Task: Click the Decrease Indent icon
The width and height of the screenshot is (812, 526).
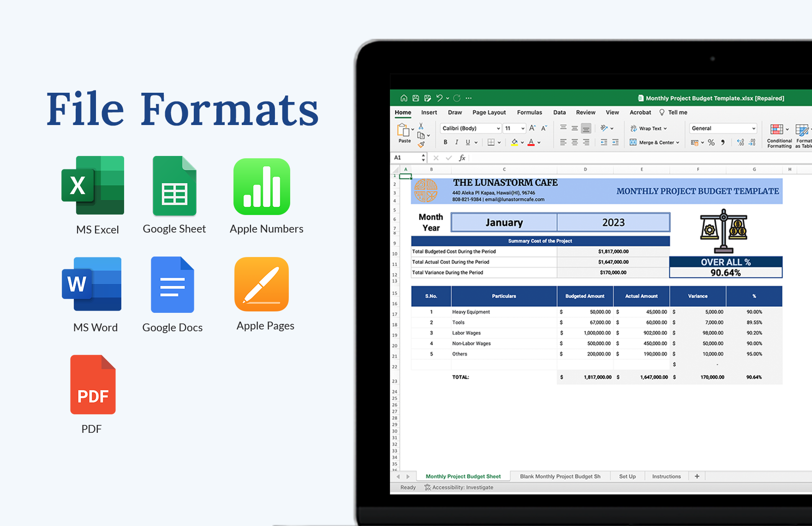Action: point(604,142)
